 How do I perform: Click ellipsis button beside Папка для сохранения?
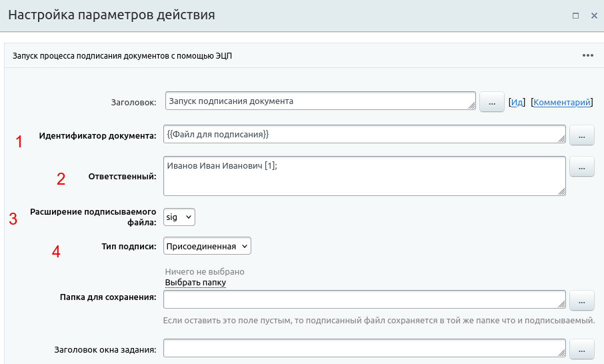tap(581, 301)
